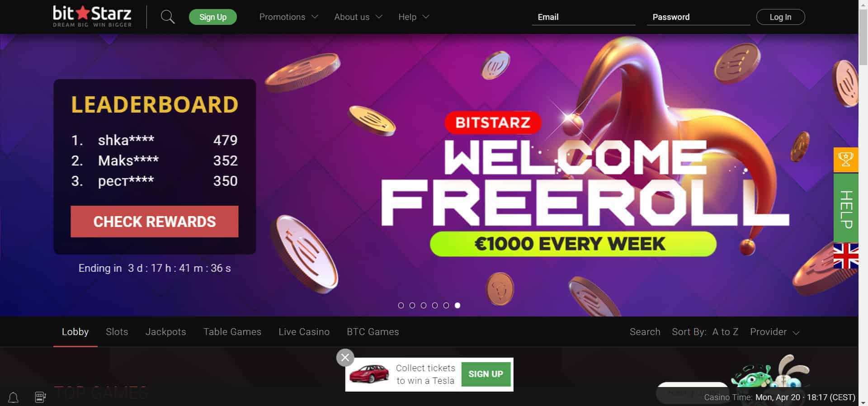Focus the Email input field
868x406 pixels.
coord(583,17)
